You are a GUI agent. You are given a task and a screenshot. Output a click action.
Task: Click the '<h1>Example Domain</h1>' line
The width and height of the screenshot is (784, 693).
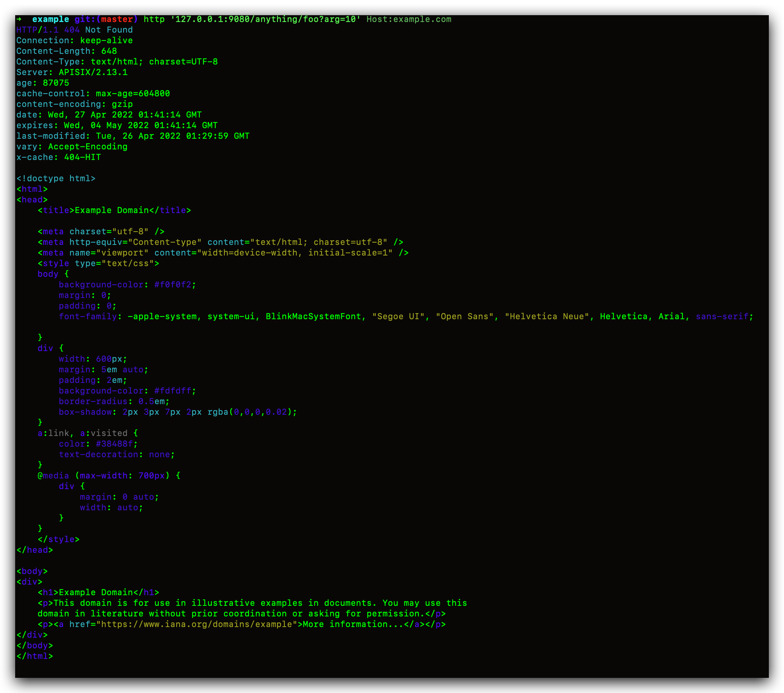click(x=98, y=593)
